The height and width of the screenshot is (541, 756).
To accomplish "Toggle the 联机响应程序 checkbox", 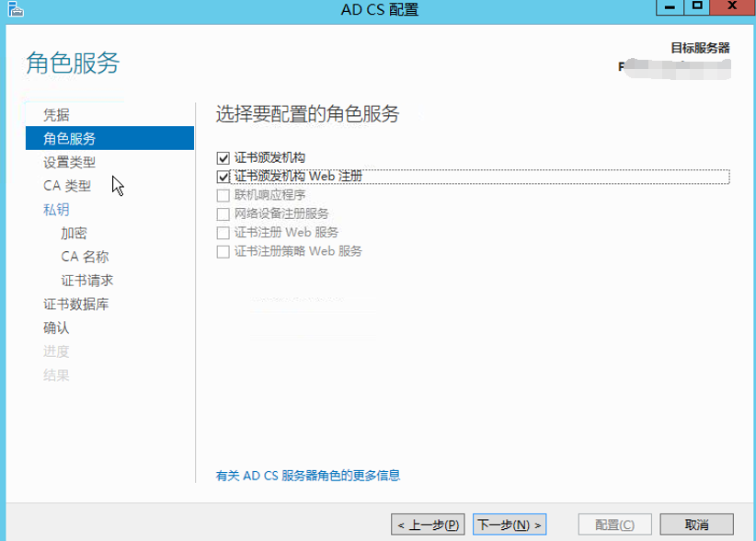I will click(x=223, y=195).
